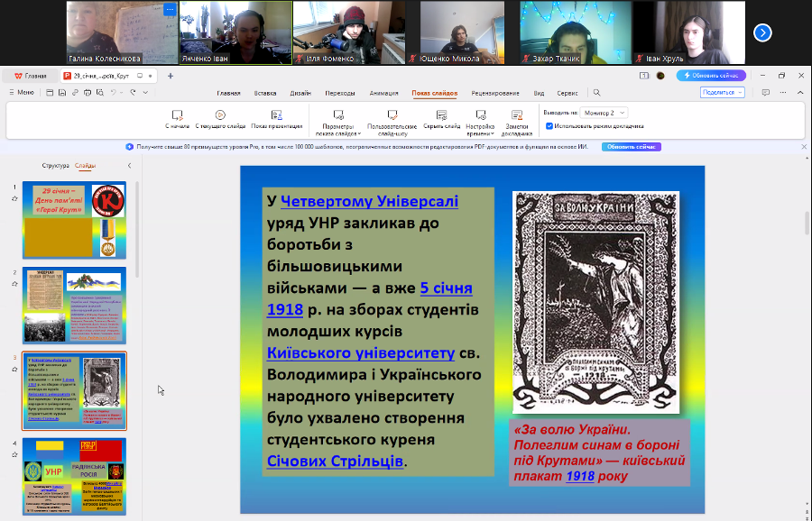Switch to the Анимация ribbon tab
Screen dimensions: 812x521
[x=383, y=93]
